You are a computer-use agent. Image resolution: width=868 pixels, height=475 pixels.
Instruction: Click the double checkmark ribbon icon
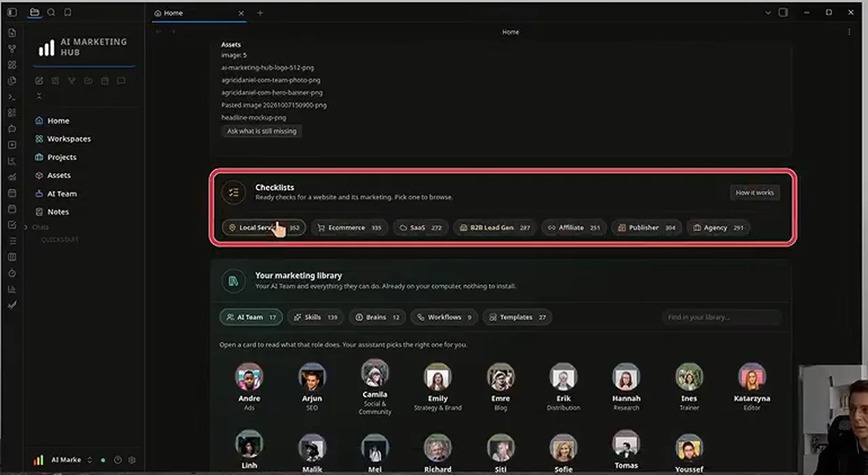(x=12, y=305)
